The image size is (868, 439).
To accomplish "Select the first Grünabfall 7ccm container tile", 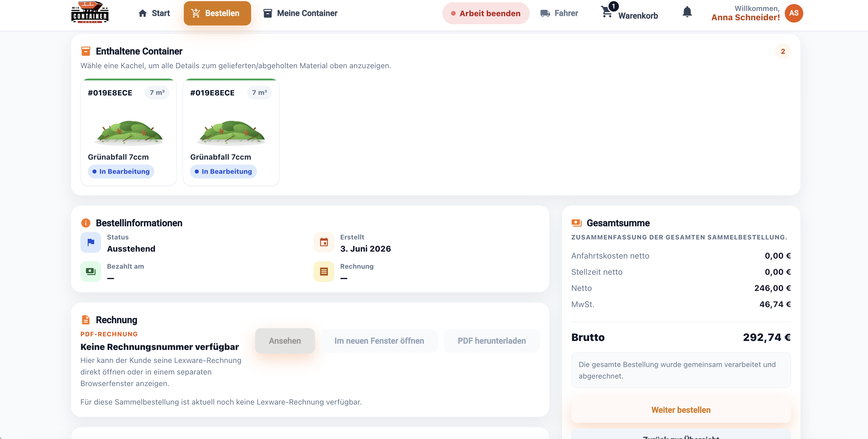I will tap(128, 132).
